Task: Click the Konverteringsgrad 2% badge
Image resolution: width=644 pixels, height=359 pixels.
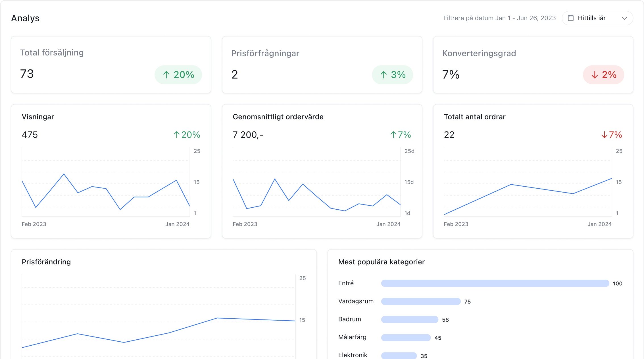Action: point(603,75)
